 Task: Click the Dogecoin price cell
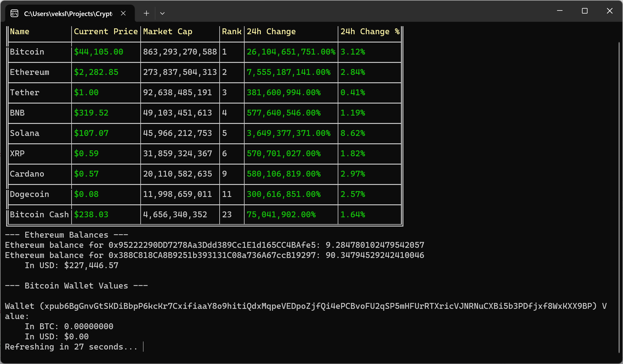click(86, 194)
